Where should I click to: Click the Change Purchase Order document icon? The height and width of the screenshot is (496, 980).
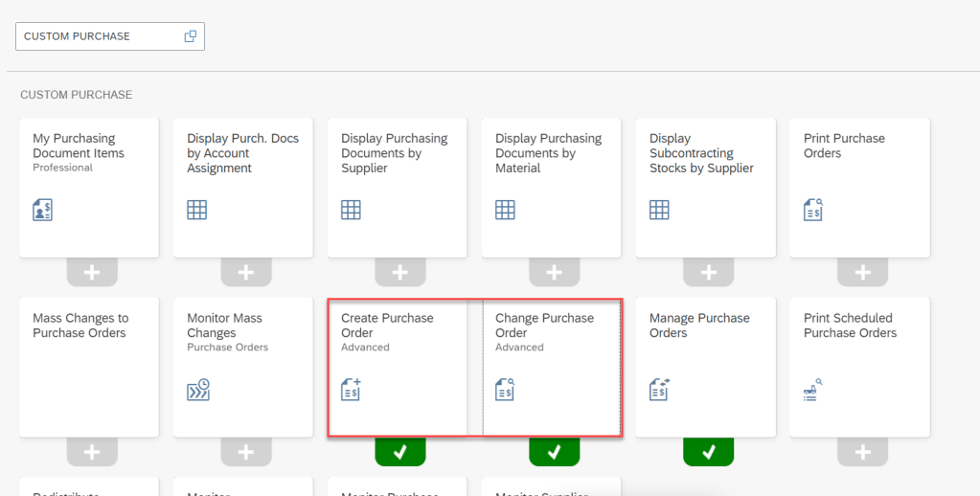tap(505, 390)
